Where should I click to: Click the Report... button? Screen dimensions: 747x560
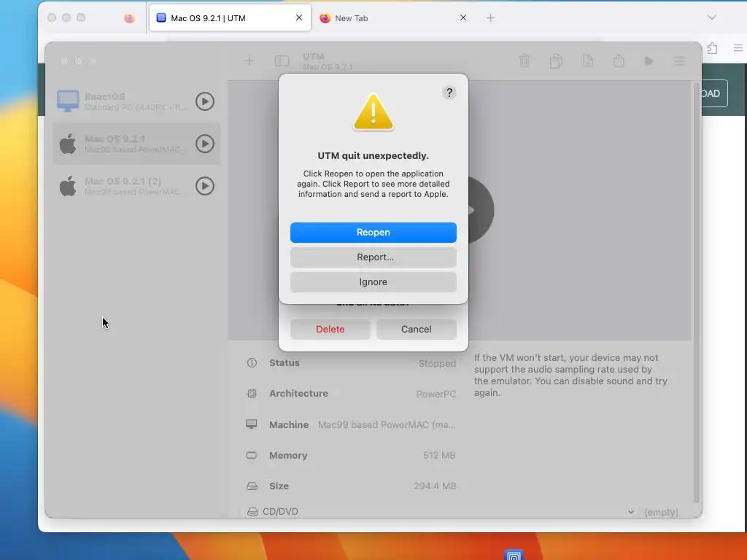coord(373,257)
